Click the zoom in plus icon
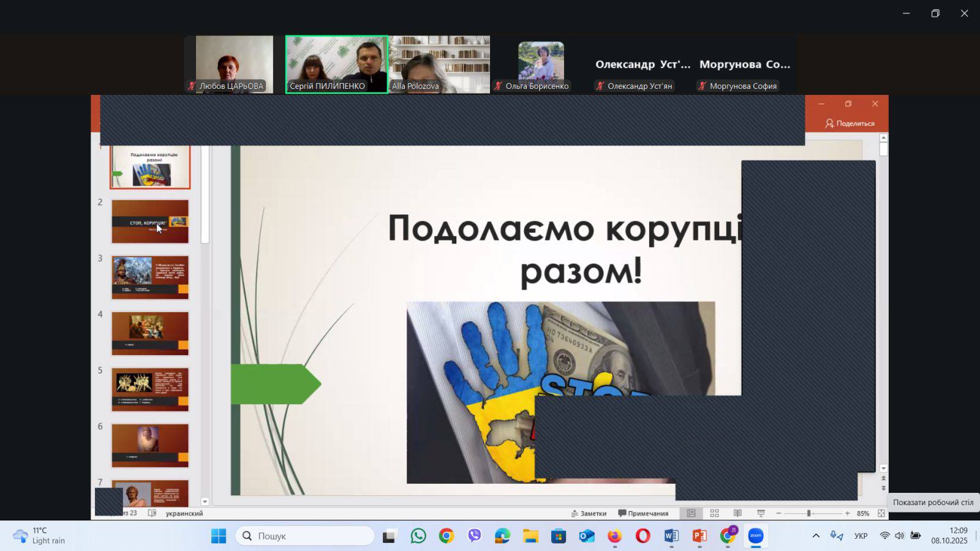This screenshot has width=980, height=551. [847, 513]
